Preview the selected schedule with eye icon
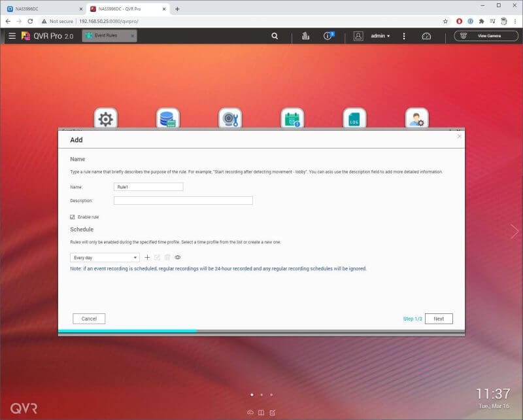 [x=177, y=258]
